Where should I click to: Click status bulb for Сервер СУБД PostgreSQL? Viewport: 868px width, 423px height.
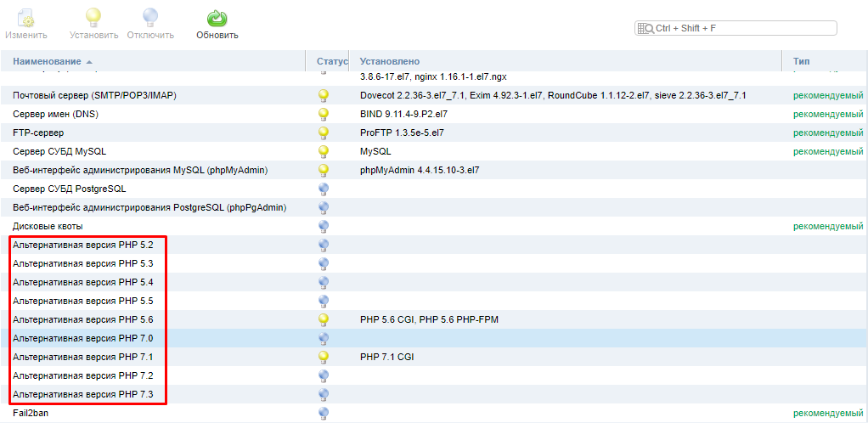(x=323, y=189)
